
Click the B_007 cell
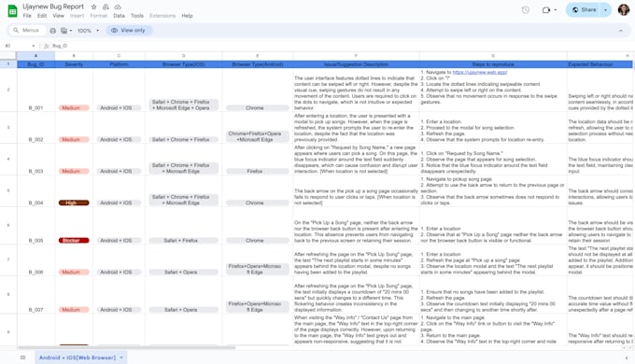click(x=35, y=295)
